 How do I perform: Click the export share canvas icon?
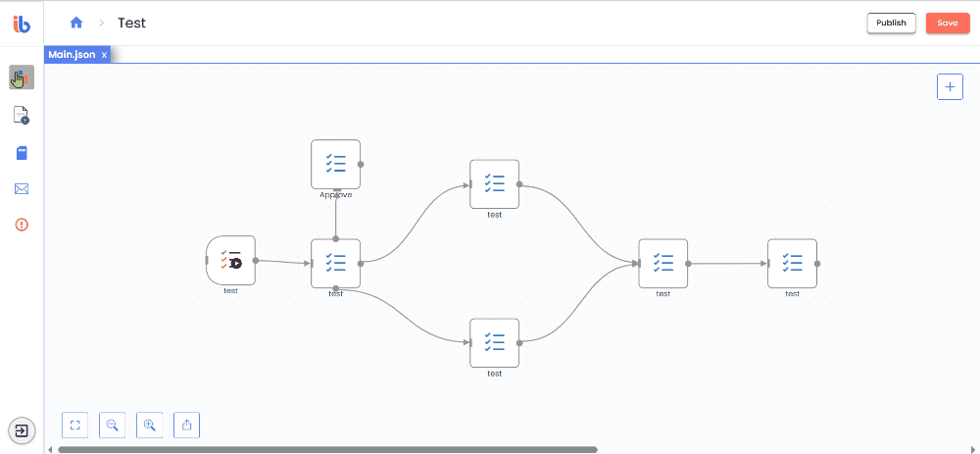186,426
